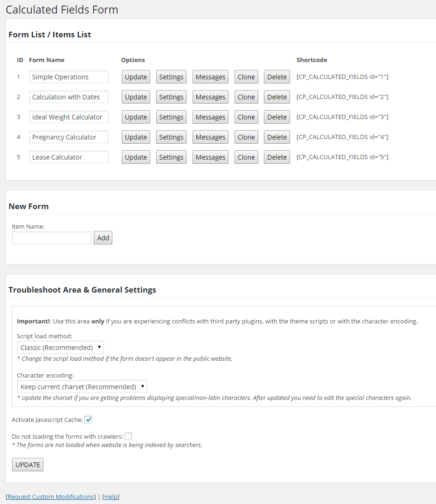
Task: Delete the Lease Calculator form
Action: [277, 157]
